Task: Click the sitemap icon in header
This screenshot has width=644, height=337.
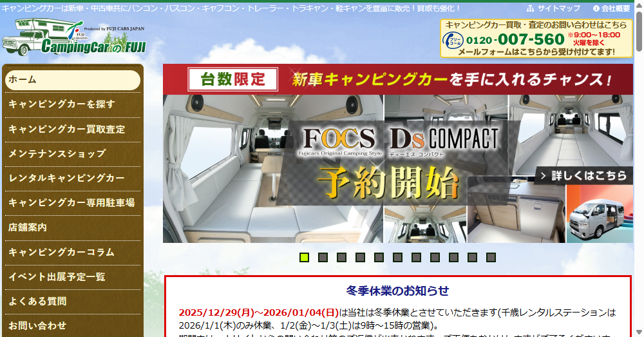Action: [531, 8]
